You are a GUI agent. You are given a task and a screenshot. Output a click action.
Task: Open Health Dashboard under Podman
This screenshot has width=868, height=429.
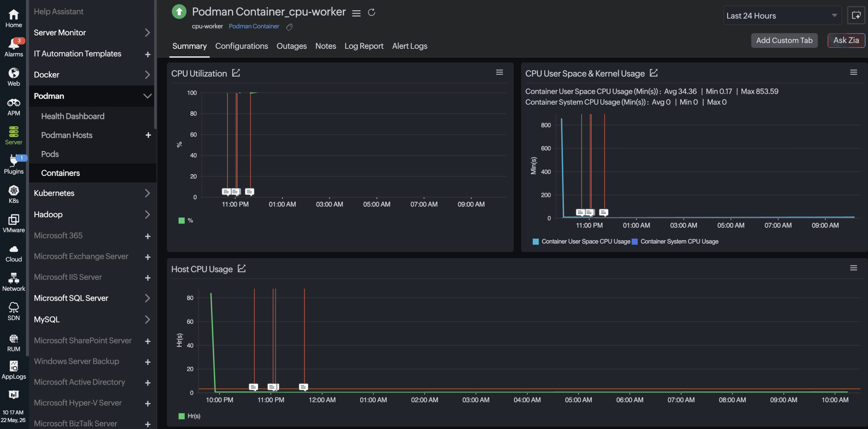coord(73,116)
